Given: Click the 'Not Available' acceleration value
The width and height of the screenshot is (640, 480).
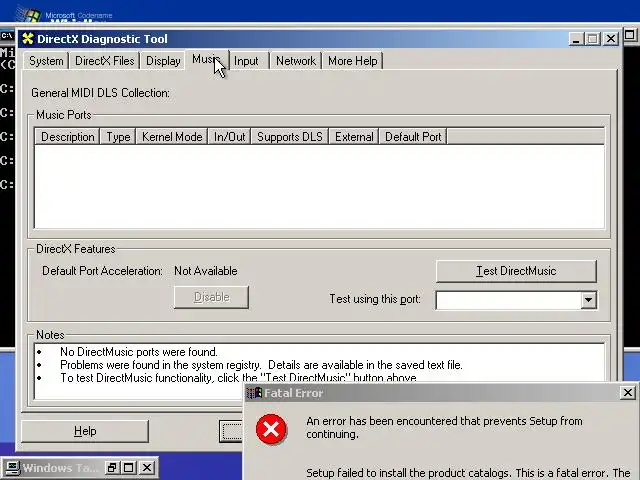Looking at the screenshot, I should pos(206,271).
